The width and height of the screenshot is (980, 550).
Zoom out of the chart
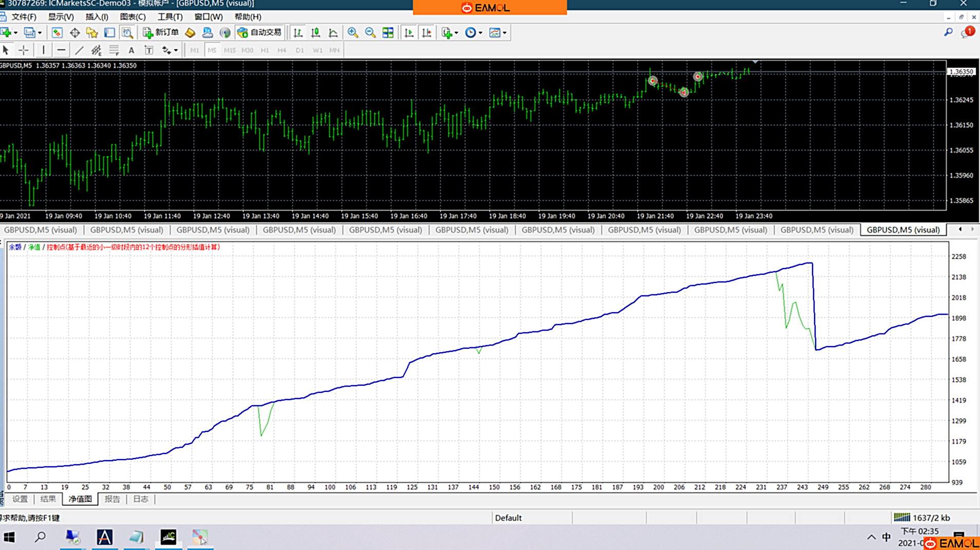(x=370, y=32)
